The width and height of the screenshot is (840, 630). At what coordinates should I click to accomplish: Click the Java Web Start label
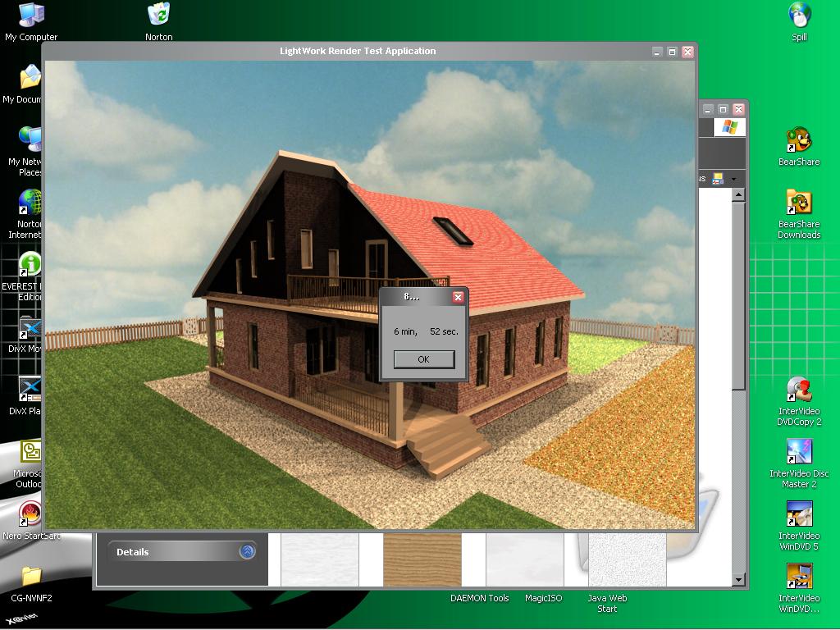click(607, 603)
